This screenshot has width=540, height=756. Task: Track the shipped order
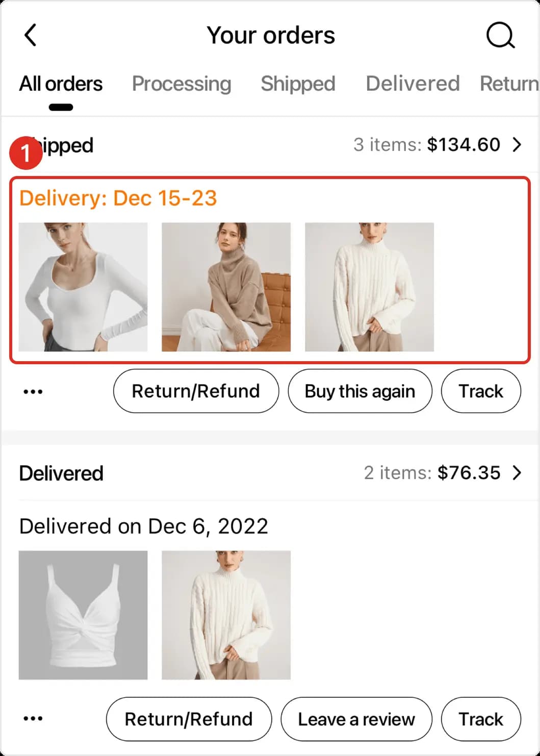coord(480,391)
